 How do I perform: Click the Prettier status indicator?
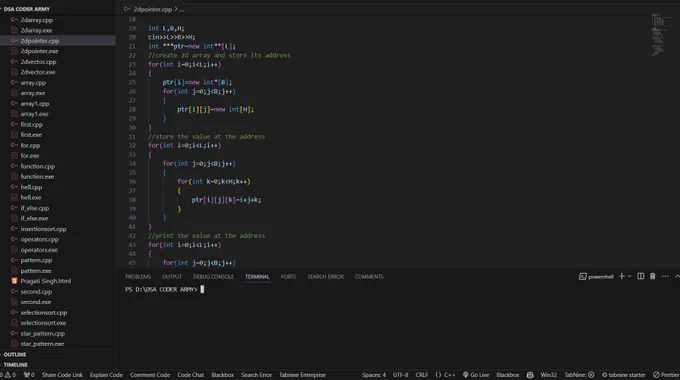(x=667, y=375)
